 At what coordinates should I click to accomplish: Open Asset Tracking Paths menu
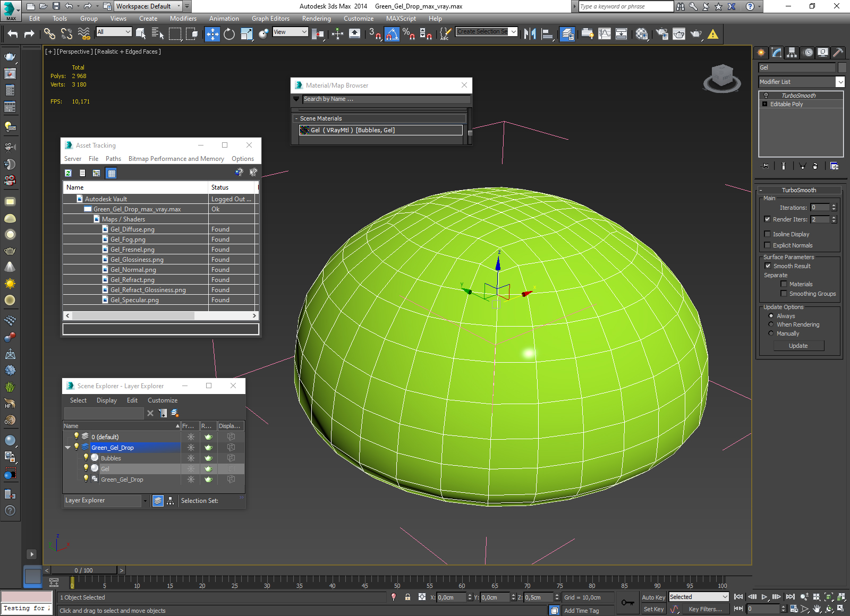[113, 159]
